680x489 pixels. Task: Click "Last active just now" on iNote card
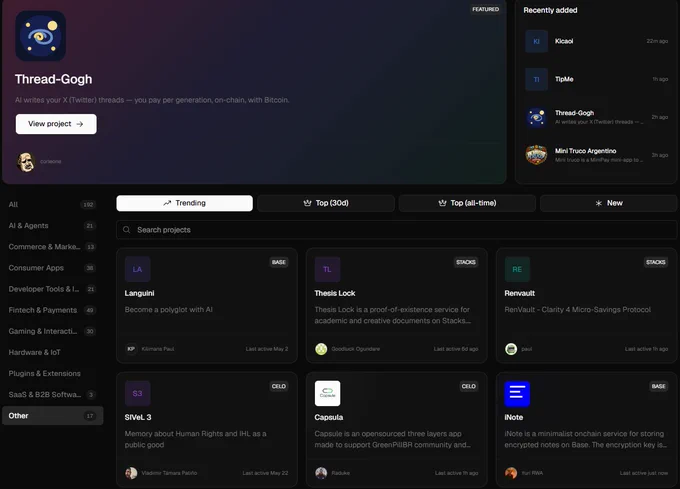[x=644, y=473]
